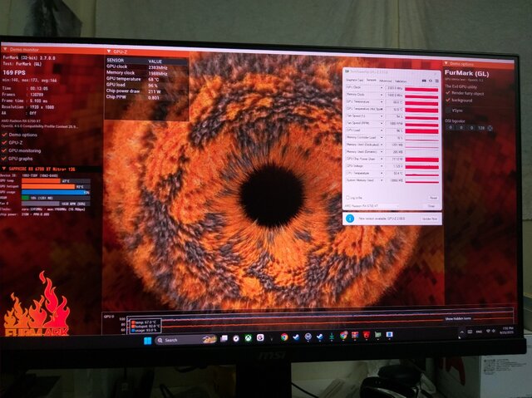
Task: Click the GPU Chip Power Draw graph bar
Action: tap(421, 160)
